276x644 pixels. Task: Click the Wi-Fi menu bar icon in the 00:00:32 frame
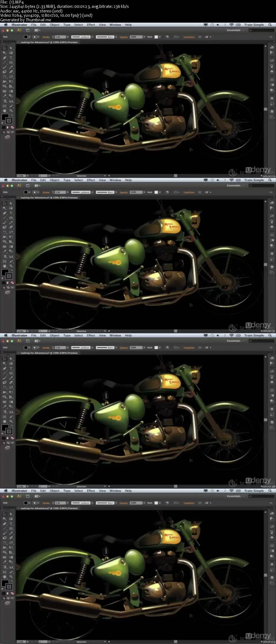click(231, 180)
